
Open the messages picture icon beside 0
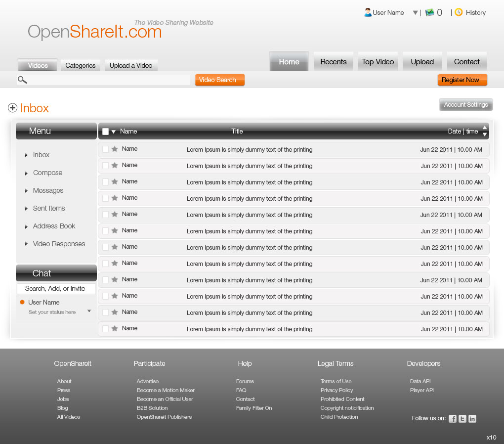click(x=429, y=12)
